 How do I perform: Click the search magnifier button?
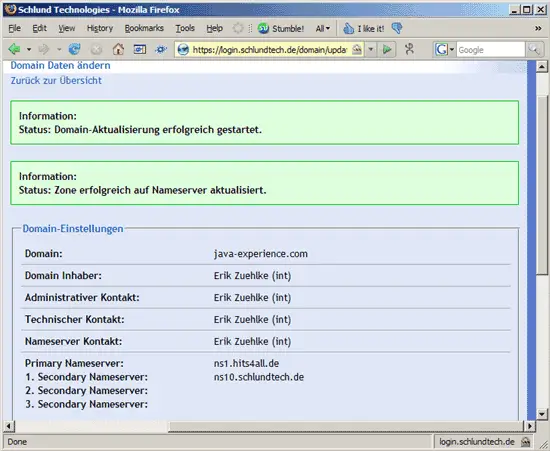pos(534,50)
